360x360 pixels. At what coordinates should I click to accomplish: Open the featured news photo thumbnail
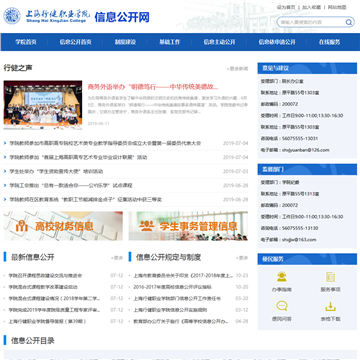(x=43, y=105)
